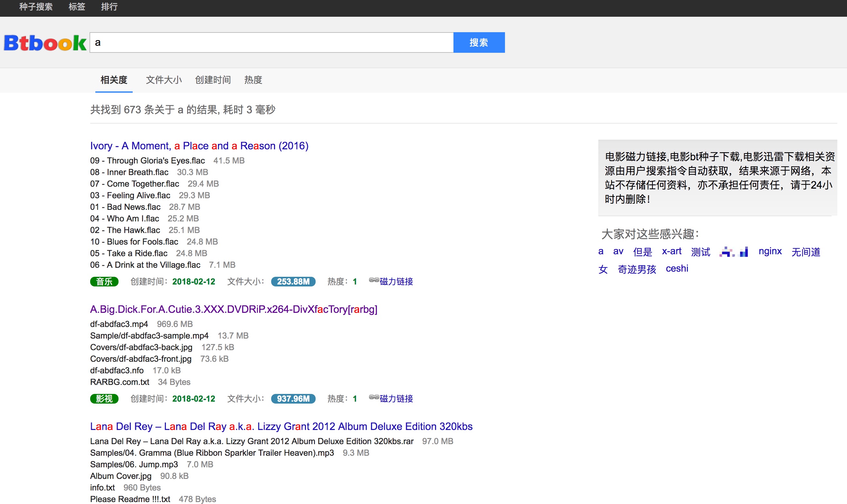The height and width of the screenshot is (504, 847).
Task: Click file 'Please Readme !!!.txt'
Action: click(130, 499)
